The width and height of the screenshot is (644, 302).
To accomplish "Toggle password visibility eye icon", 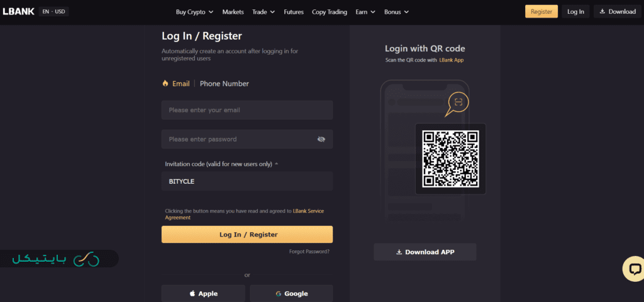I will pos(321,139).
